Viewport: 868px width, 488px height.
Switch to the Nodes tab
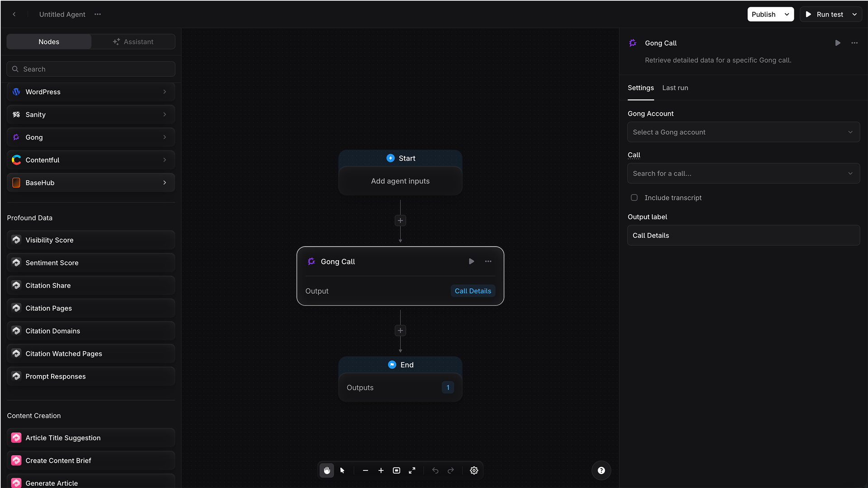[x=49, y=42]
